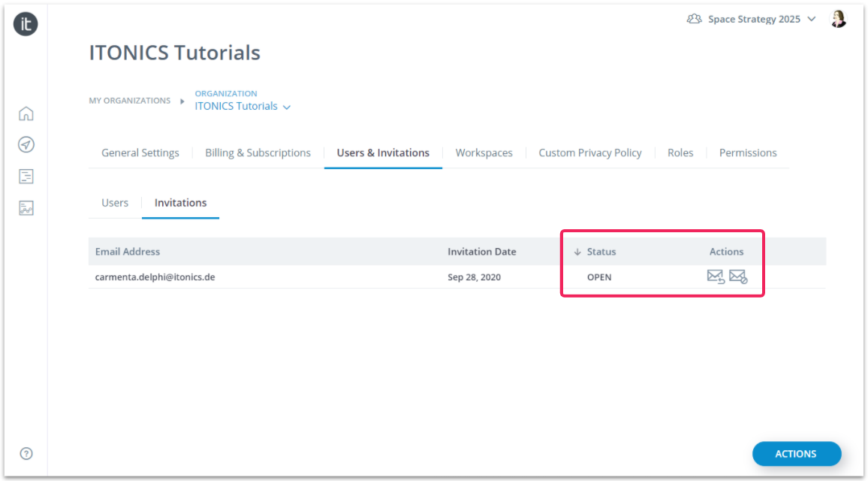
Task: Click the email carmenta.delphi@itonics.de
Action: (x=155, y=277)
